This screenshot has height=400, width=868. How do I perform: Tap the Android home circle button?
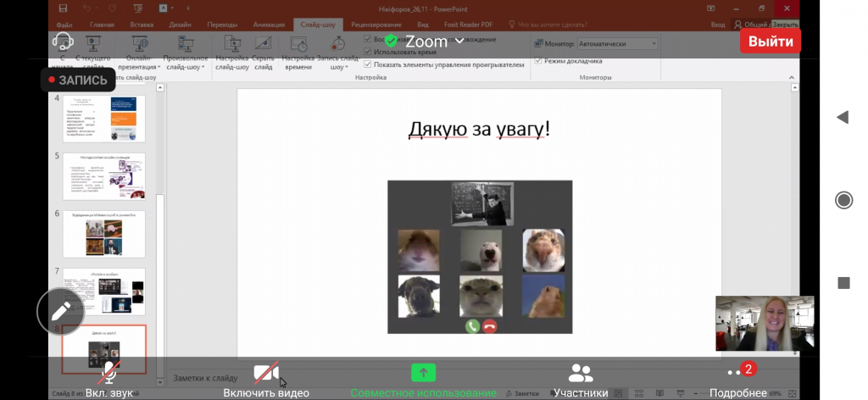pyautogui.click(x=843, y=200)
